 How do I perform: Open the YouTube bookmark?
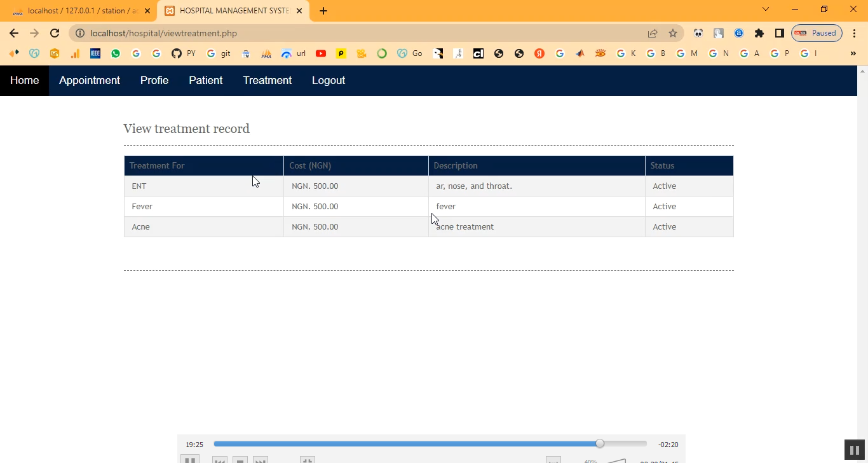tap(321, 53)
